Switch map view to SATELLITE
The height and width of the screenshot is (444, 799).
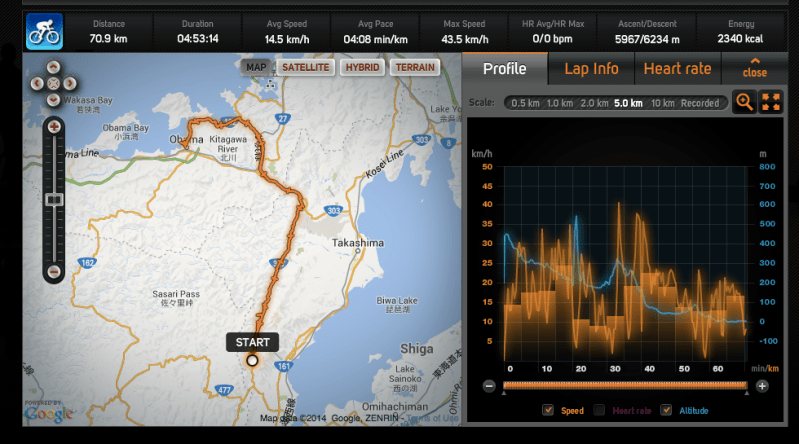tap(305, 67)
